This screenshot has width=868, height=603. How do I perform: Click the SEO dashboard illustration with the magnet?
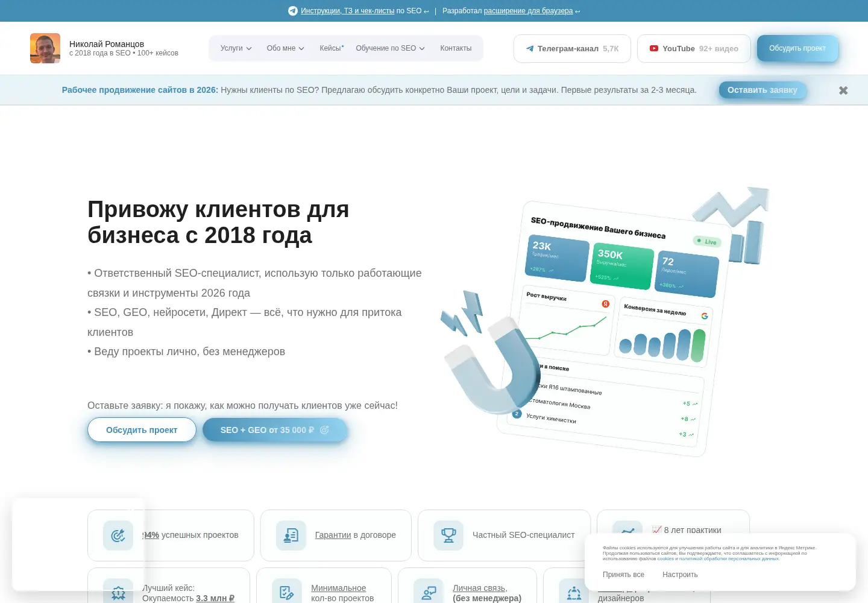605,321
